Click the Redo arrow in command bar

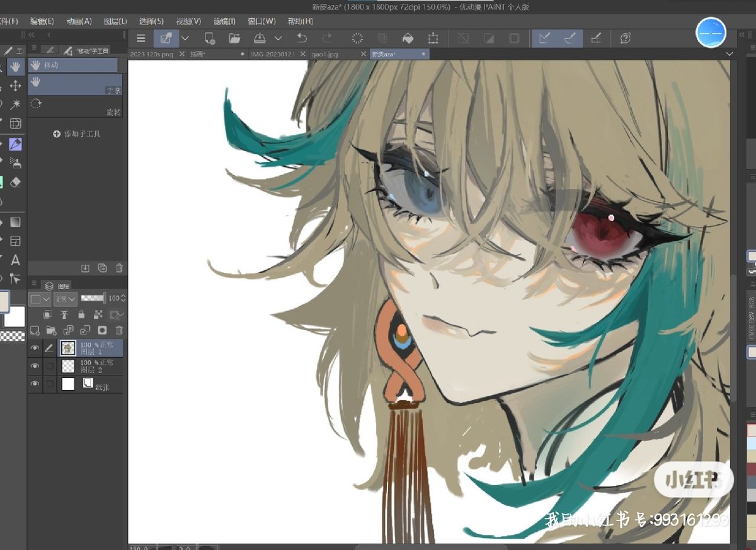327,38
